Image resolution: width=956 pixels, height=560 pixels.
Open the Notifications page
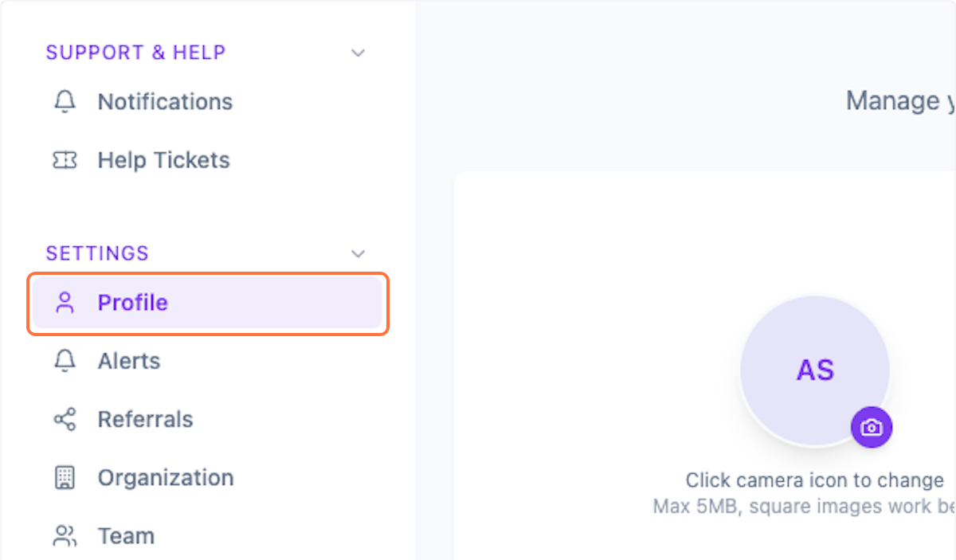[165, 101]
